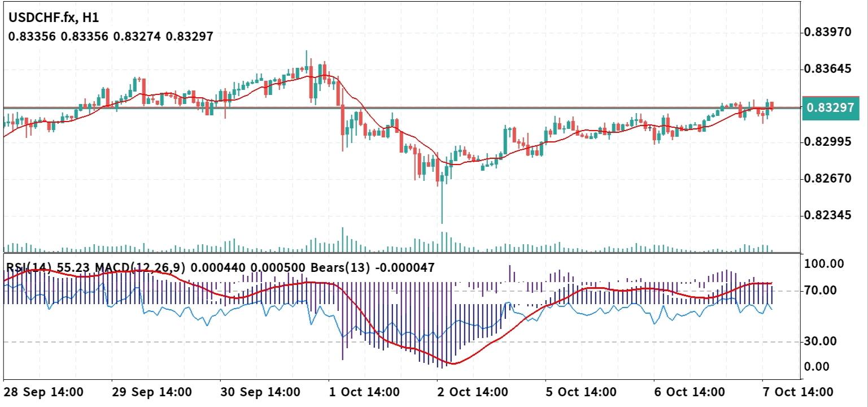Click the 100.00 indicator scale label
The image size is (868, 407).
[824, 263]
